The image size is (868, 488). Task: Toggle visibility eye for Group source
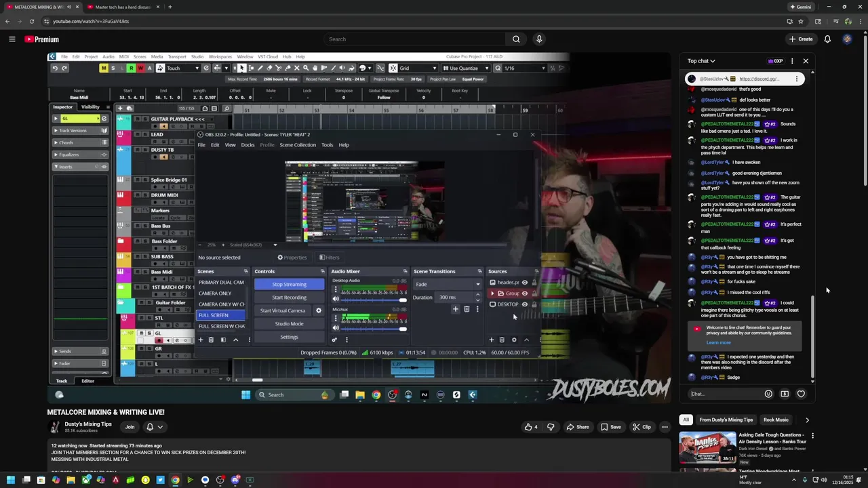click(524, 293)
